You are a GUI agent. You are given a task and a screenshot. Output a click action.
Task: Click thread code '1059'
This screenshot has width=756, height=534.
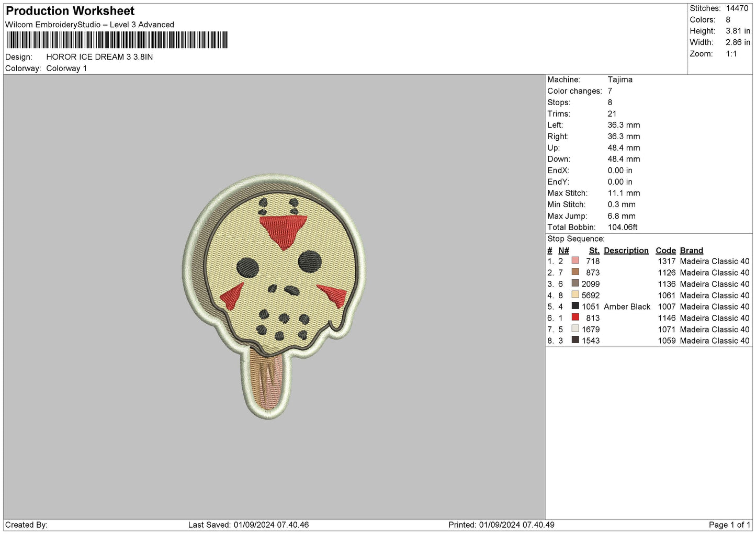[x=667, y=340]
